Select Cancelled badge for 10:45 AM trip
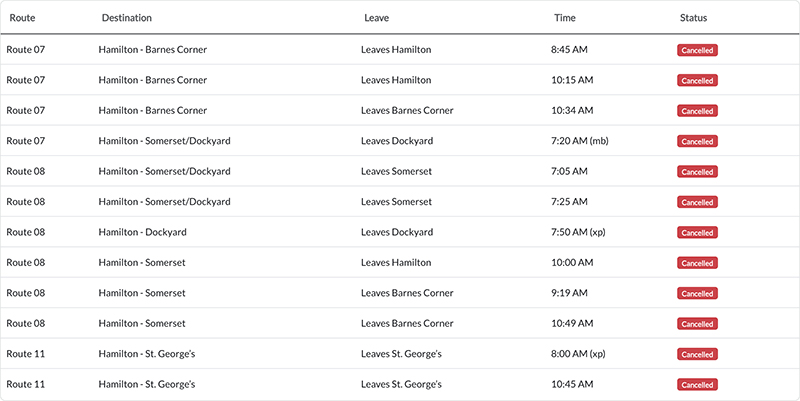Image resolution: width=800 pixels, height=401 pixels. [x=697, y=384]
